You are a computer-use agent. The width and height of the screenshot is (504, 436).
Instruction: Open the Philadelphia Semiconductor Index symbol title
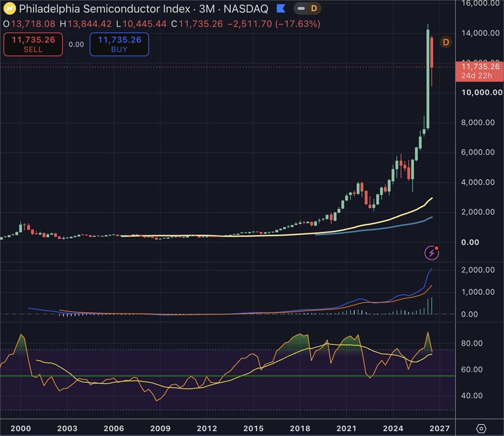pos(105,9)
